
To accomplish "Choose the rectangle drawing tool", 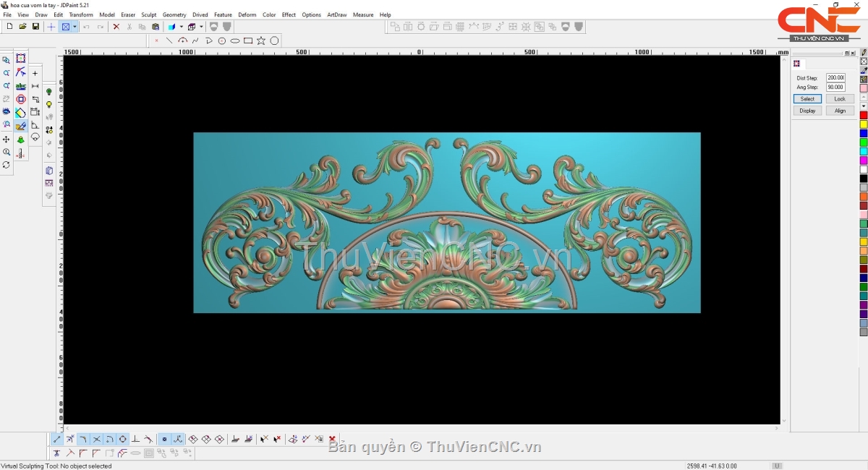I will pos(248,40).
